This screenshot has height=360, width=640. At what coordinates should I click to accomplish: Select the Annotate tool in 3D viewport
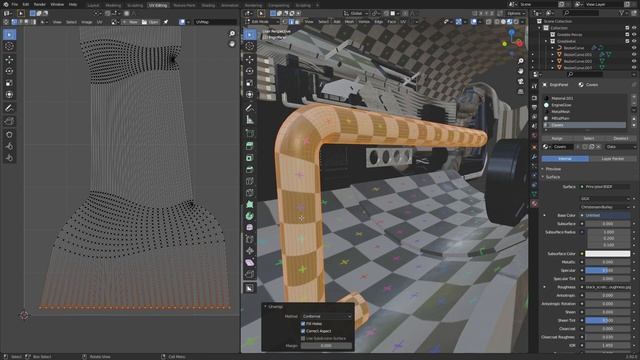point(249,108)
